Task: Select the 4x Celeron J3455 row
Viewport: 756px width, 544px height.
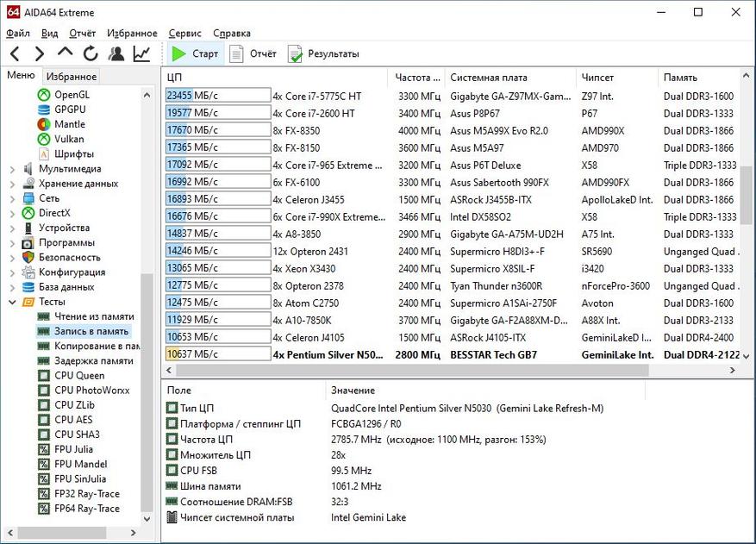Action: tap(453, 199)
